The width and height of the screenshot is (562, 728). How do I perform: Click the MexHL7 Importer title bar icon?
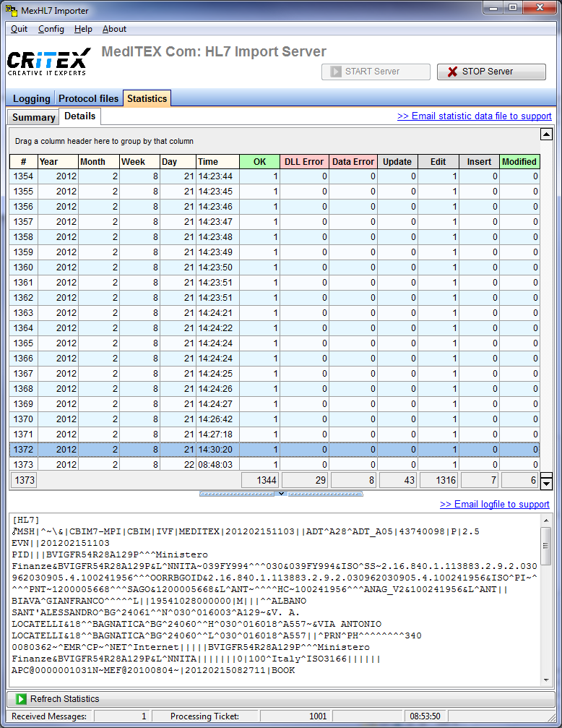[11, 9]
